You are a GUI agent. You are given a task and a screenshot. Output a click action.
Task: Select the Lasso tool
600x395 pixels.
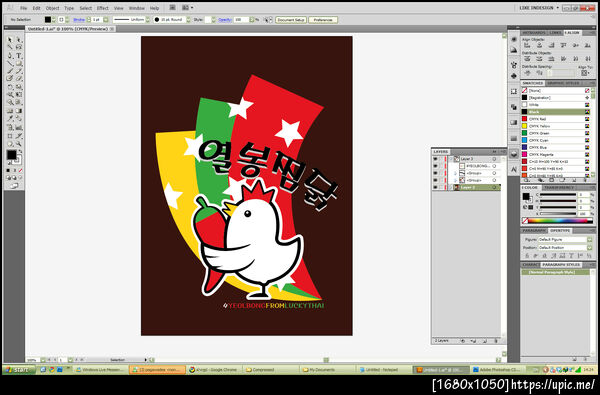pos(19,47)
